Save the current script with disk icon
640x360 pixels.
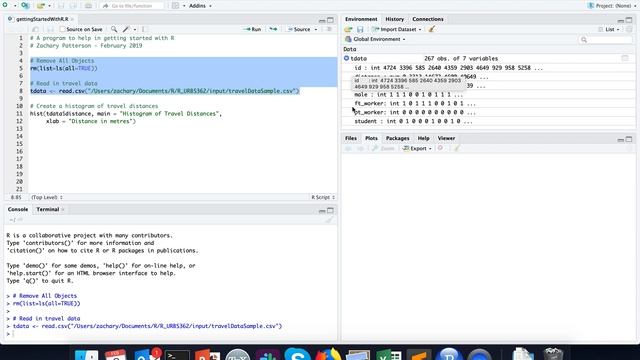tap(50, 29)
